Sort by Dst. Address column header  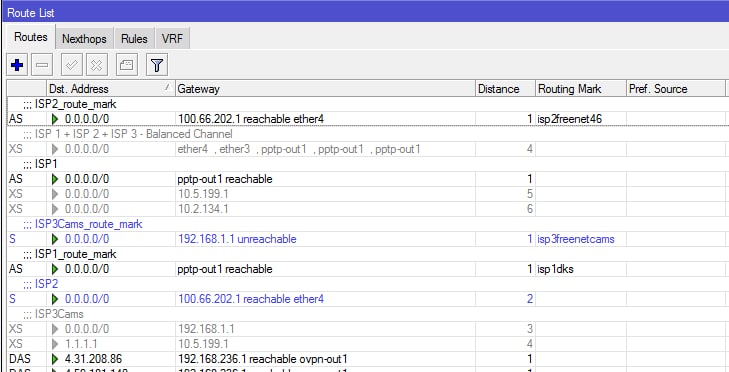[110, 88]
